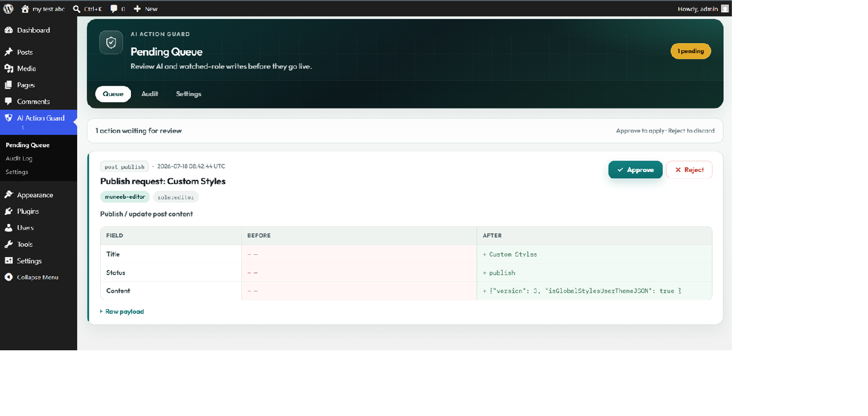The height and width of the screenshot is (416, 868).
Task: Click the AI Action Guard shield icon in sidebar
Action: [9, 118]
